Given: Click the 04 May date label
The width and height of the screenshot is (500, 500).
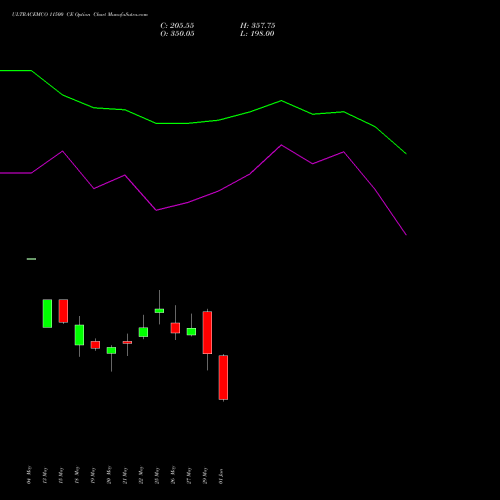Looking at the screenshot, I should 29,475.
